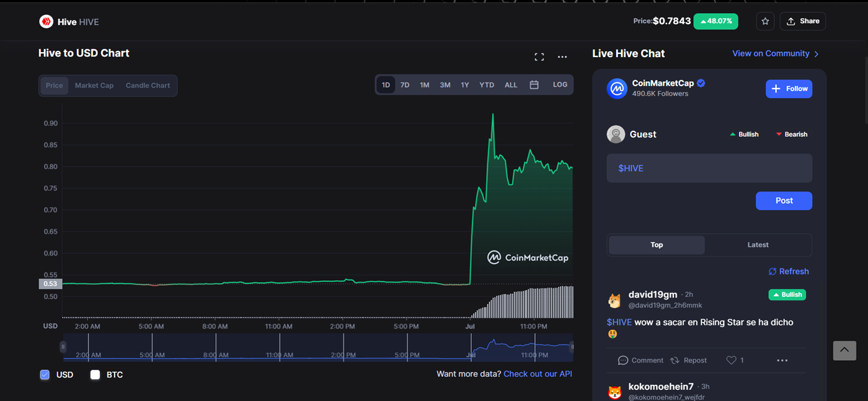Click the Refresh chat feed link

[789, 271]
